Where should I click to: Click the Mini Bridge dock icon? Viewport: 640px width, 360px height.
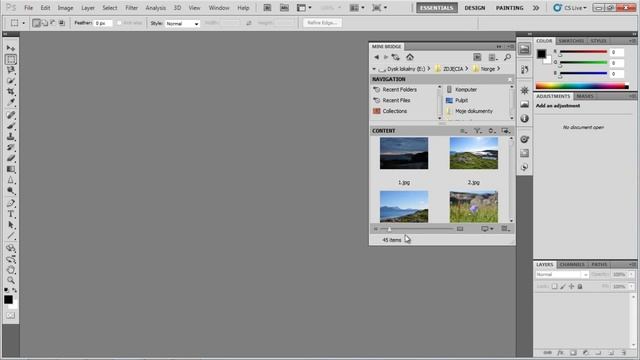point(524,49)
